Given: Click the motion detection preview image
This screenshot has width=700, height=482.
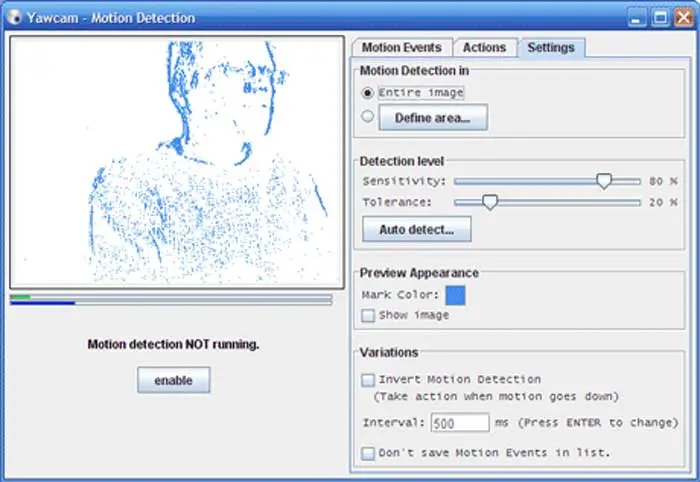Looking at the screenshot, I should [177, 162].
